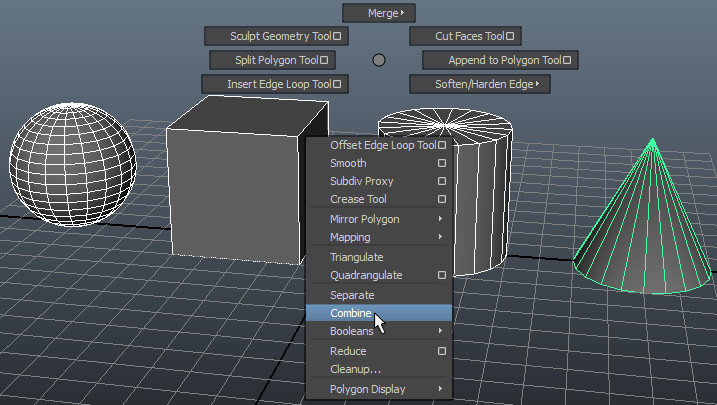Open option box for Sculpt Geometry Tool
This screenshot has height=405, width=717.
tap(337, 36)
